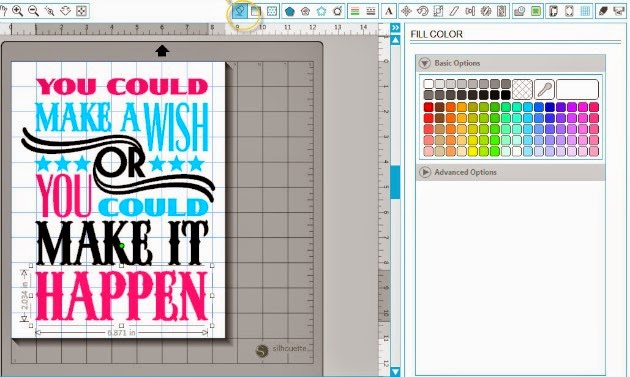Screen dimensions: 630x377
Task: Click the brown shape icon beside blue pentagon
Action: (305, 11)
